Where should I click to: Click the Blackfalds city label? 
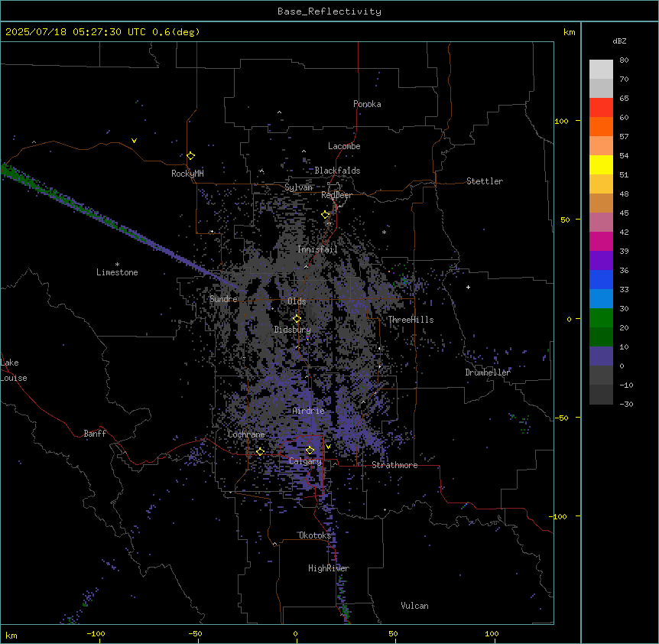337,171
